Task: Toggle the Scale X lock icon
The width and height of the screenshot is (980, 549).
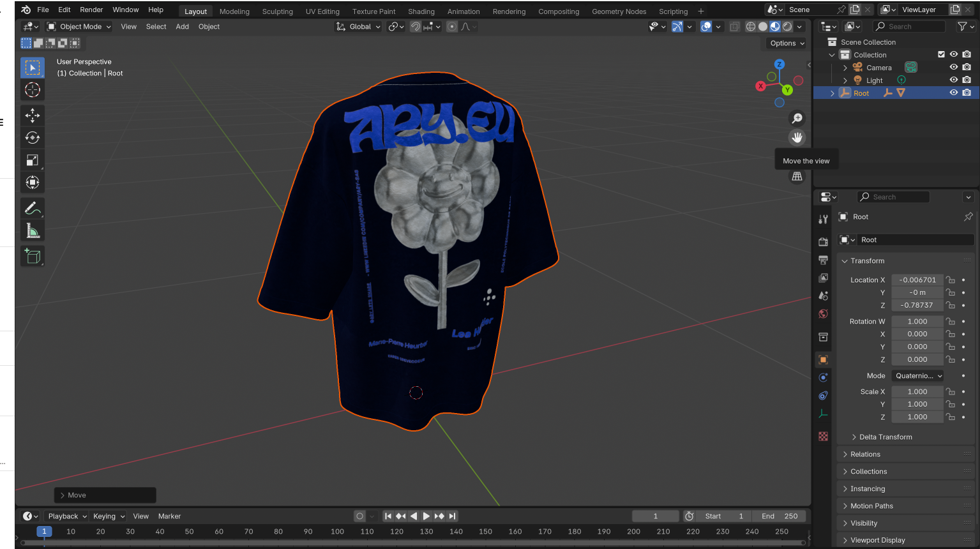Action: click(x=951, y=391)
